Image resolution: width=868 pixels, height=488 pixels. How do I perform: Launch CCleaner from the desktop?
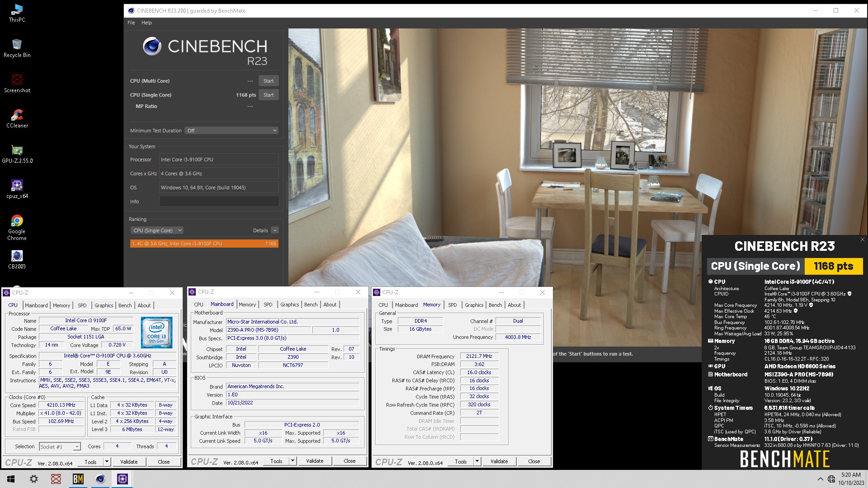click(x=17, y=118)
